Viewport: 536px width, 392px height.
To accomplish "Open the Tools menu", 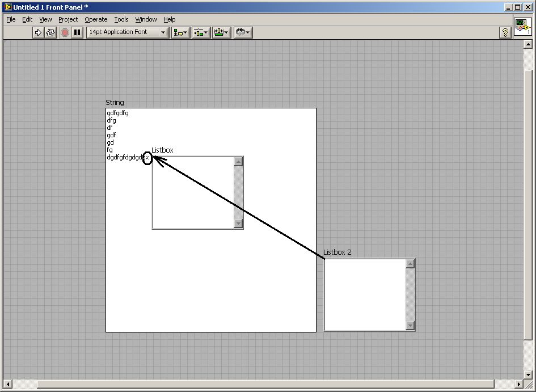I will 121,19.
